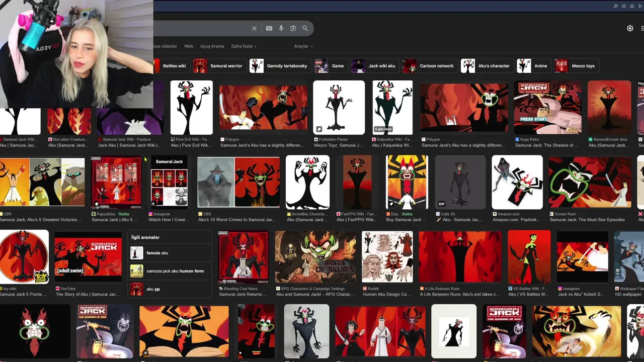Viewport: 644px width, 362px height.
Task: Click the 'Aku | FanPPG Wiki' caption link
Action: click(356, 220)
